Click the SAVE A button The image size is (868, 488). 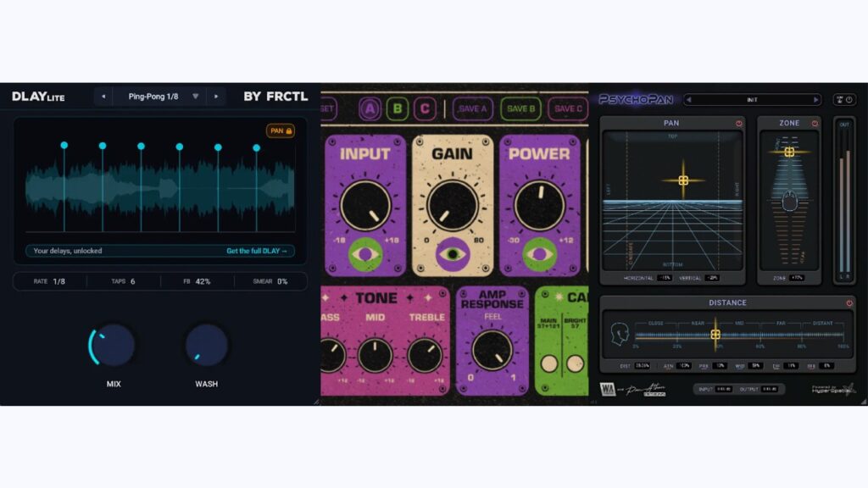click(473, 109)
